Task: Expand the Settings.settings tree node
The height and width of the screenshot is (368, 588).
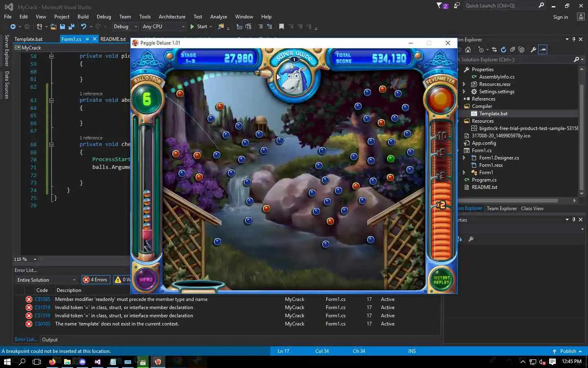Action: pos(464,92)
